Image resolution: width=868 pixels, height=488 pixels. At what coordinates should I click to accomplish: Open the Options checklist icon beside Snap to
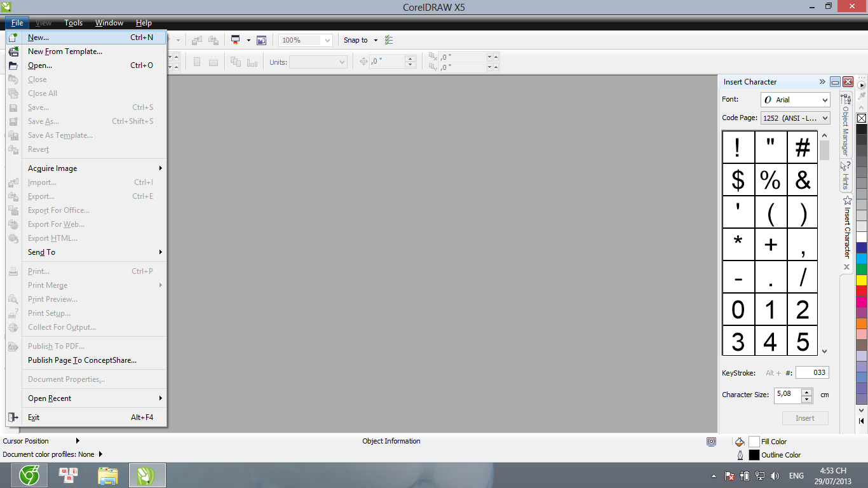click(x=389, y=40)
